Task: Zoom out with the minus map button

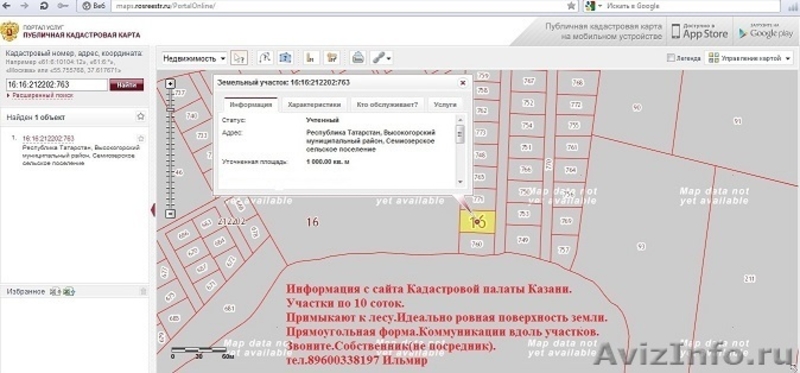Action: [171, 214]
